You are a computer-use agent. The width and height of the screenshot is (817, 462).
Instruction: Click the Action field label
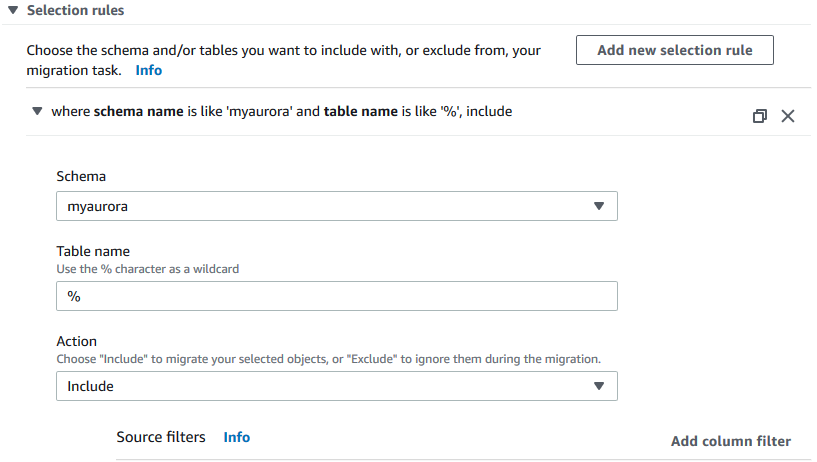coord(76,342)
